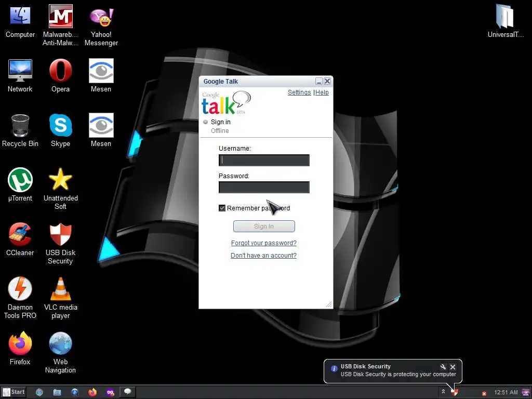Screen dimensions: 532x399
Task: Uncheck the Remember password checkbox
Action: click(222, 208)
